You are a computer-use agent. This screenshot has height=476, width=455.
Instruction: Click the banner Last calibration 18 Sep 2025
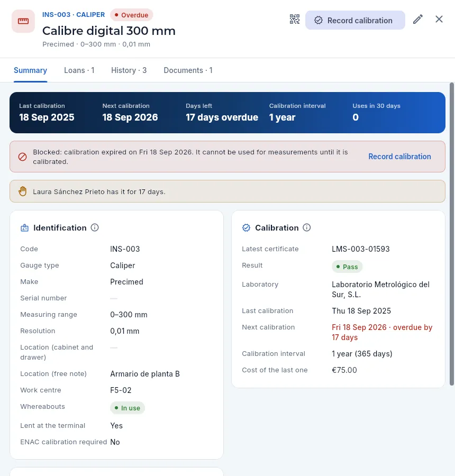pyautogui.click(x=47, y=113)
